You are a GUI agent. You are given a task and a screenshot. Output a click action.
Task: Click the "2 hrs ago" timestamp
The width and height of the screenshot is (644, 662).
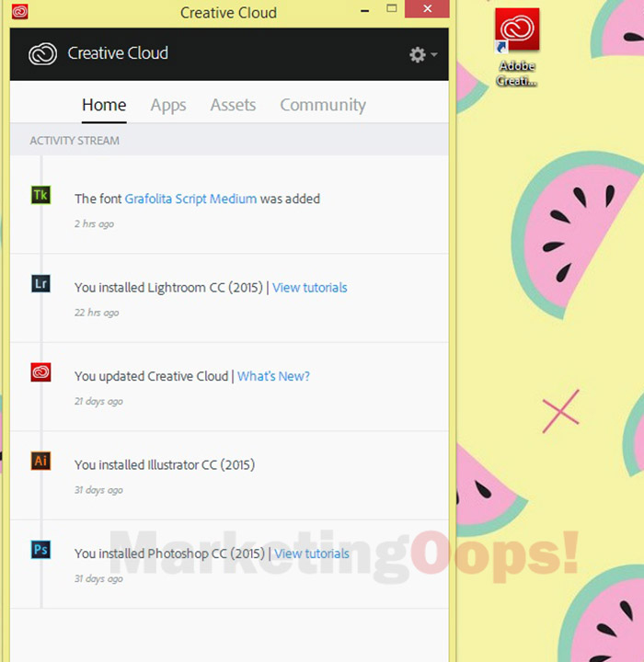94,224
